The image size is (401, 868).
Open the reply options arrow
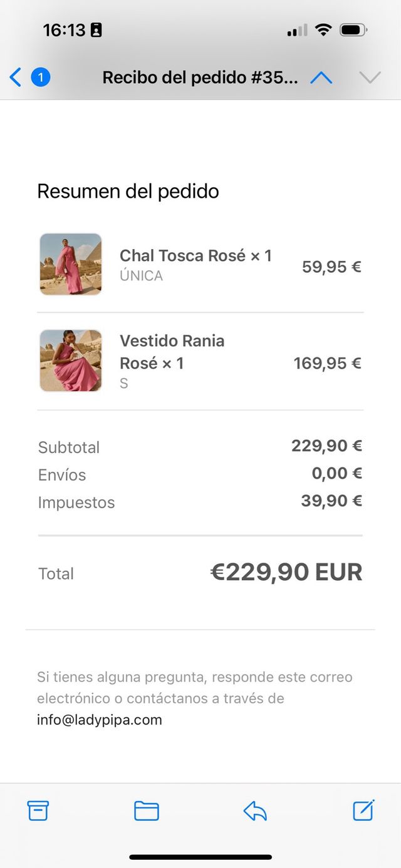tap(255, 811)
